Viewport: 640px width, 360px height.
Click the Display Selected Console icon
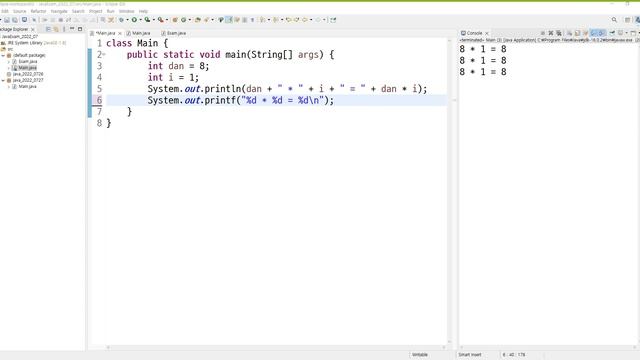[x=620, y=33]
